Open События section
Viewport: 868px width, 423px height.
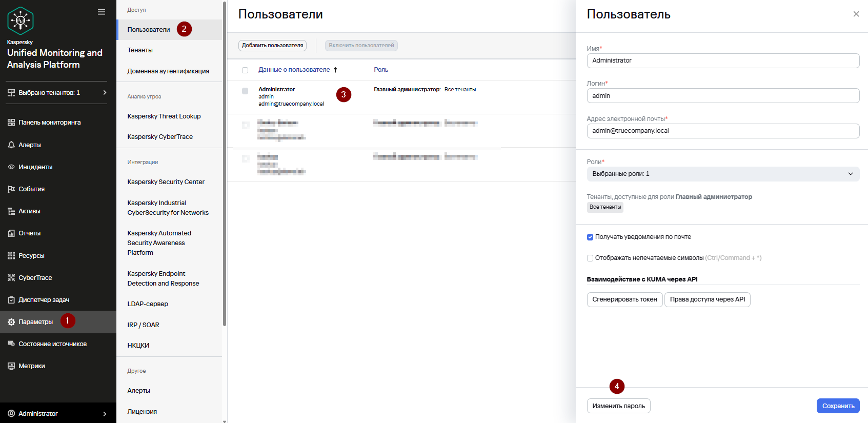pos(32,189)
